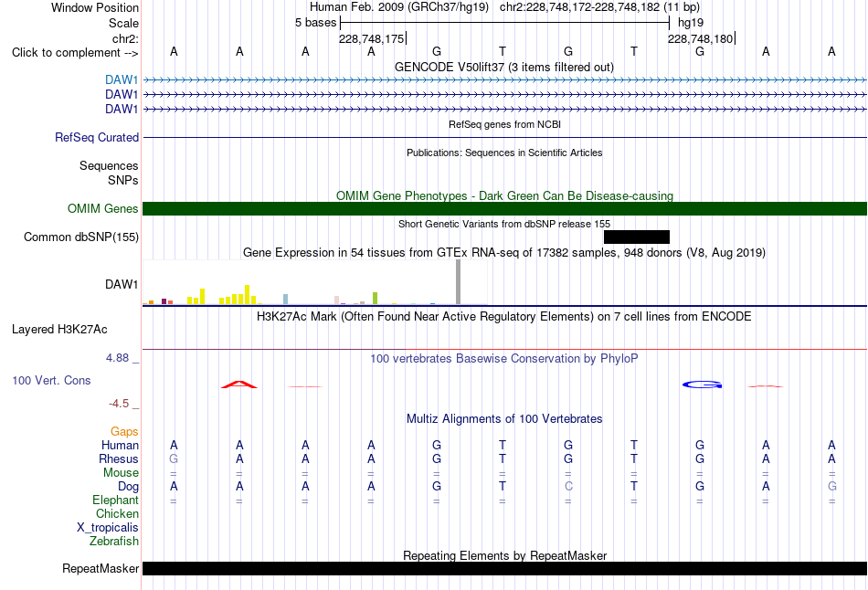Viewport: 868px width, 590px height.
Task: Click the GTEx DAW1 expression label
Action: [122, 284]
